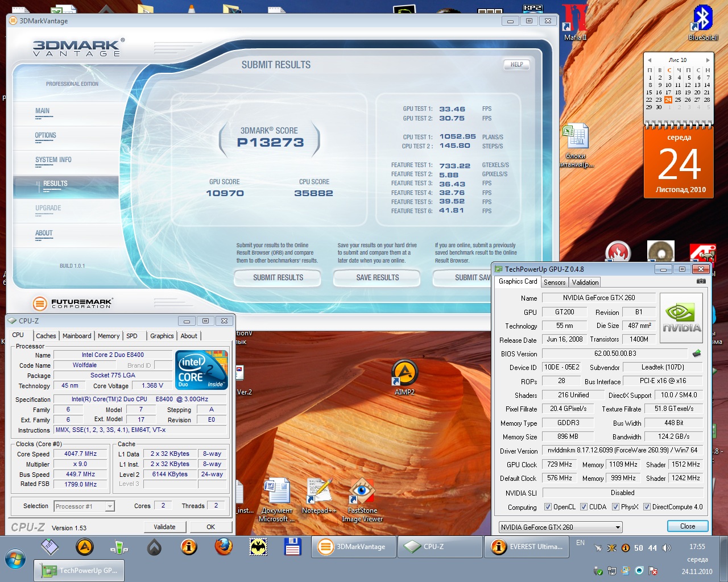Viewport: 728px width, 582px height.
Task: Click the Close button in GPU-Z
Action: pyautogui.click(x=688, y=526)
